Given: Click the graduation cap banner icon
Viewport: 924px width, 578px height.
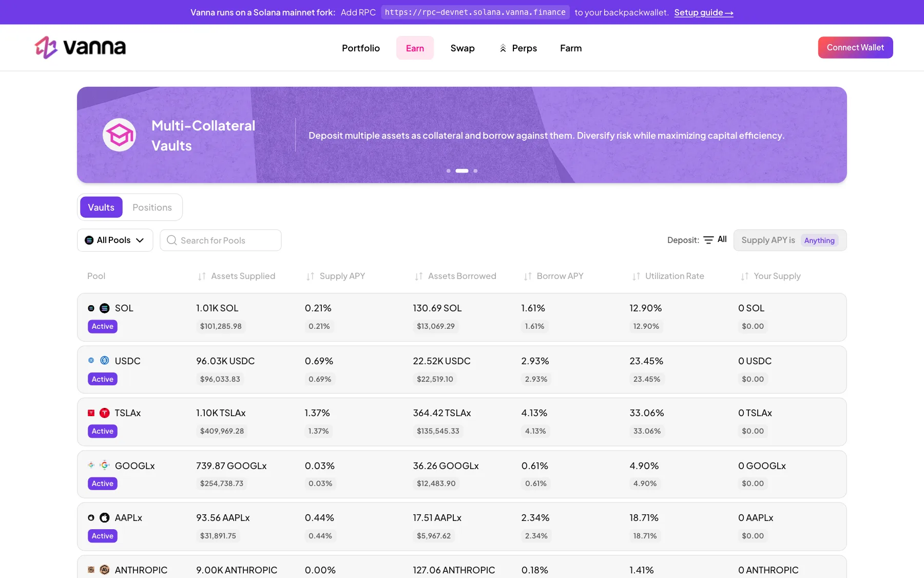Looking at the screenshot, I should pos(120,135).
